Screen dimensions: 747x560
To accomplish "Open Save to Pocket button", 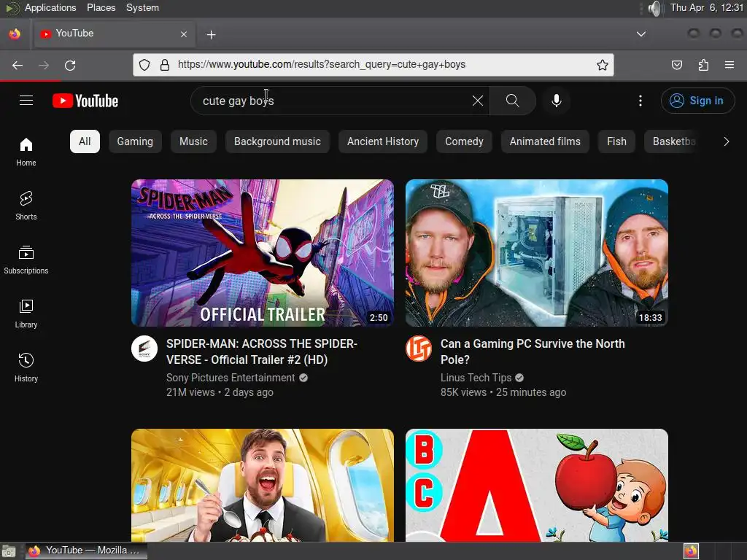I will pos(676,65).
